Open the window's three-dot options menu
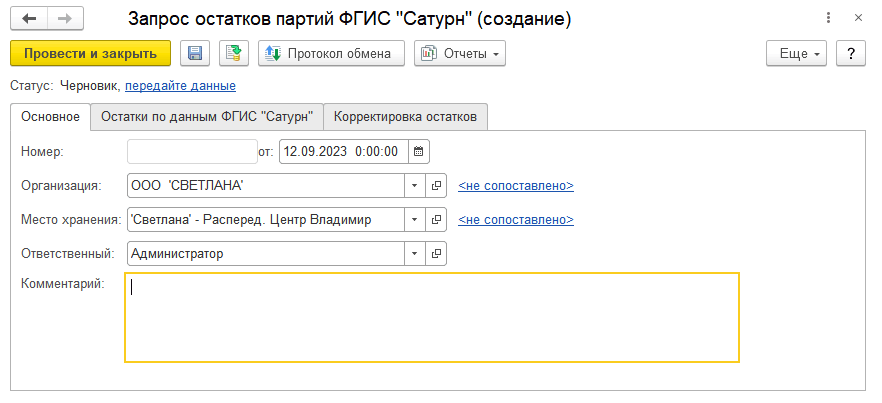Viewport: 882px width, 403px height. click(828, 19)
